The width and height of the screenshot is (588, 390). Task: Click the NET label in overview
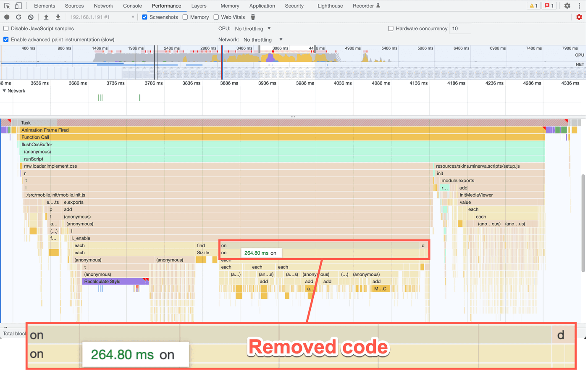pos(580,64)
